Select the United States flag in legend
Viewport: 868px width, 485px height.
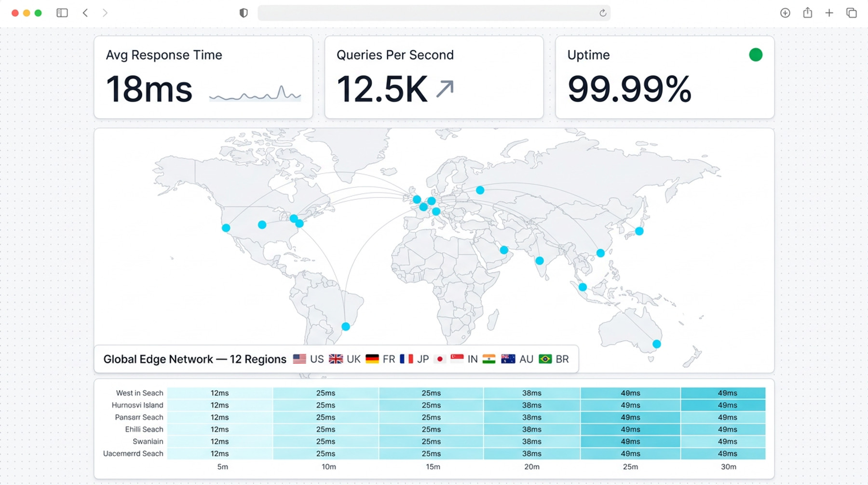point(299,359)
